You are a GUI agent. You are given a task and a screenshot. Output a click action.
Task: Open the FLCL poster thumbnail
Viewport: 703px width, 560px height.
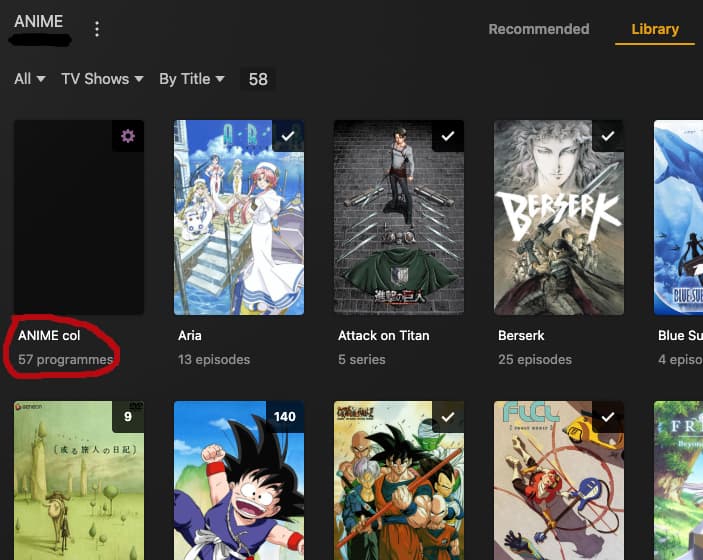point(559,481)
